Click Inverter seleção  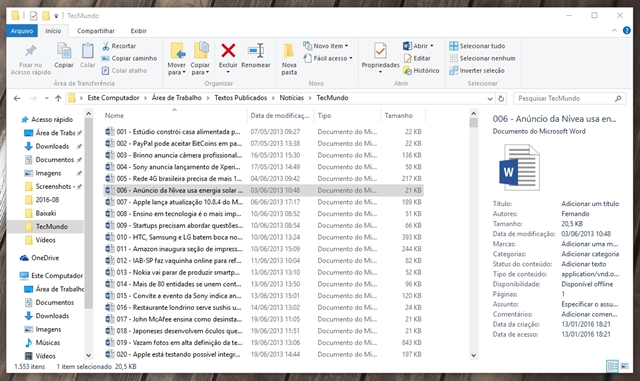click(477, 71)
